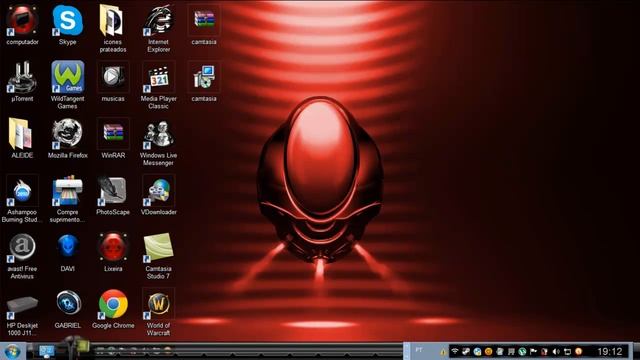
Task: Open the musicas desktop item
Action: (113, 81)
